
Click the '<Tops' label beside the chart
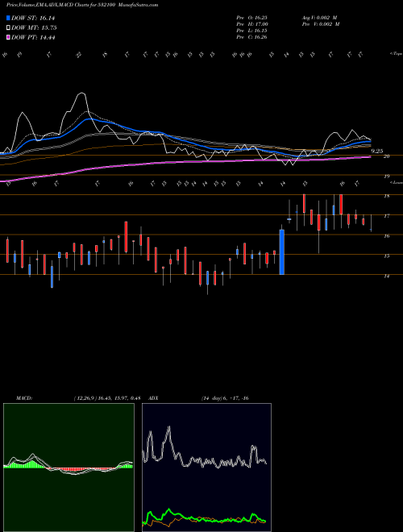point(396,54)
